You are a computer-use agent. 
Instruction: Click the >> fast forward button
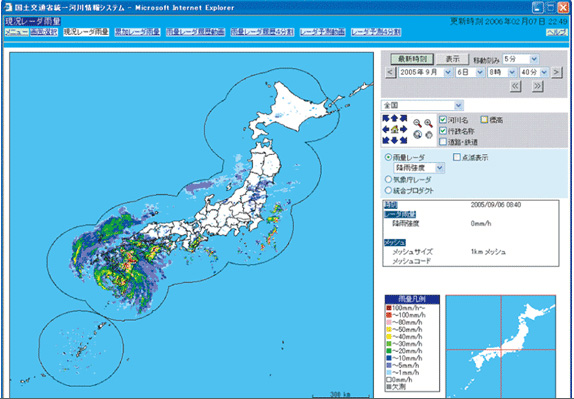(537, 86)
